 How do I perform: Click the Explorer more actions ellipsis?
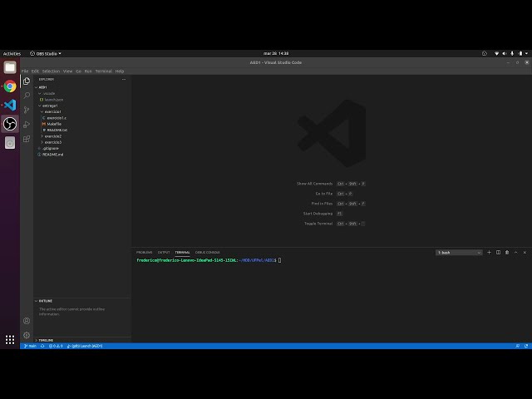click(124, 80)
